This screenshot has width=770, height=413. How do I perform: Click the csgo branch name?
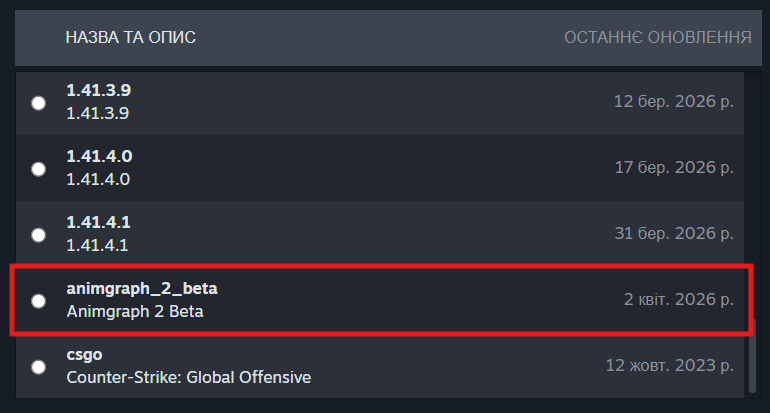pyautogui.click(x=84, y=355)
